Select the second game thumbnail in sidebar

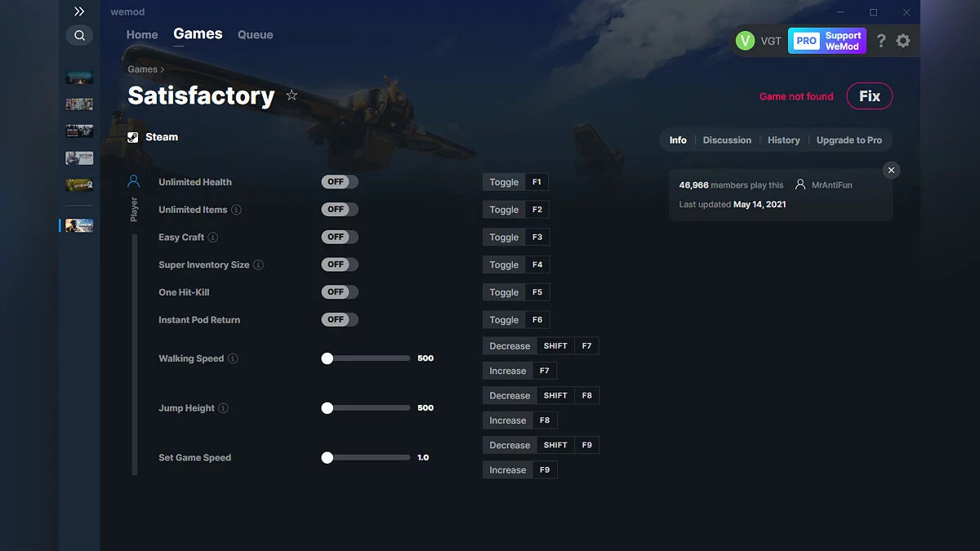79,104
